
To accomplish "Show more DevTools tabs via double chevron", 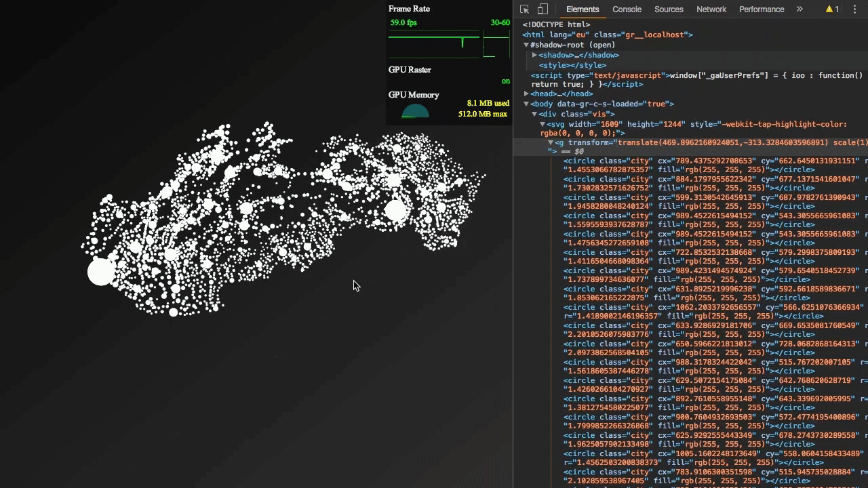I will tap(800, 9).
